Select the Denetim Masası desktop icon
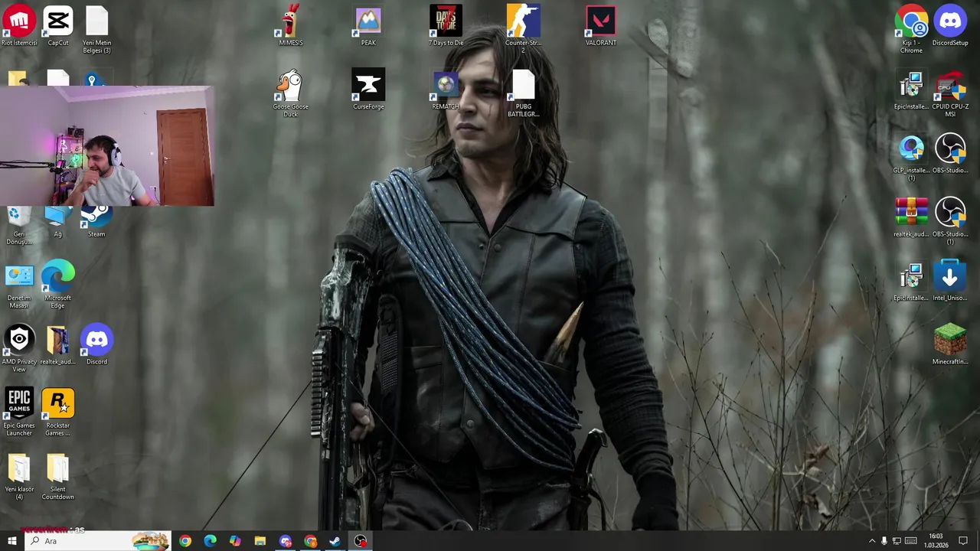This screenshot has height=551, width=980. 19,285
